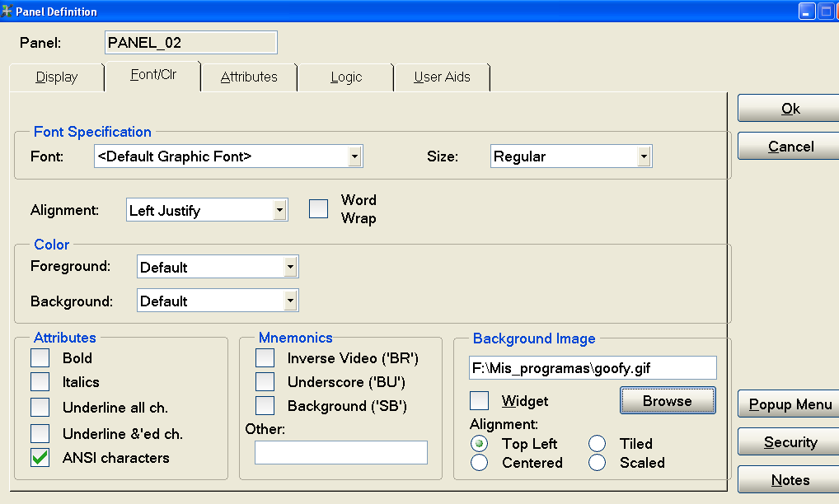This screenshot has height=504, width=839.
Task: Click the Panel Definition title bar icon
Action: [7, 12]
